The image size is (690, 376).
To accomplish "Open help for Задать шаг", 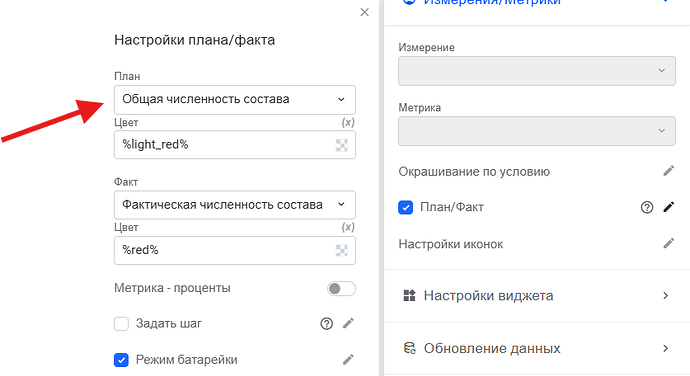I will [x=327, y=324].
